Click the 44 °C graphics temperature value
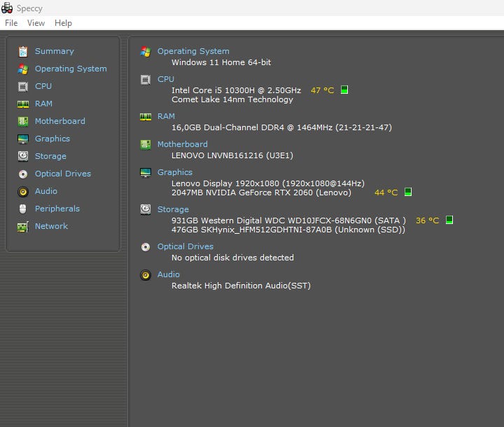This screenshot has height=427, width=504. (386, 192)
